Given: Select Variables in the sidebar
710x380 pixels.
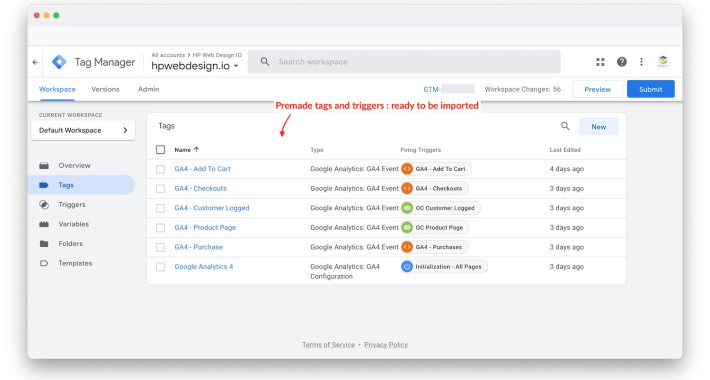Looking at the screenshot, I should pyautogui.click(x=73, y=224).
